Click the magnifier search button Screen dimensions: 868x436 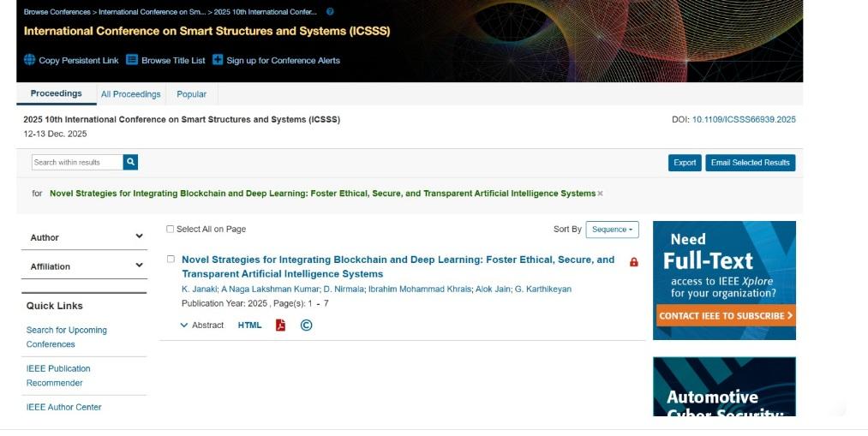pos(130,162)
